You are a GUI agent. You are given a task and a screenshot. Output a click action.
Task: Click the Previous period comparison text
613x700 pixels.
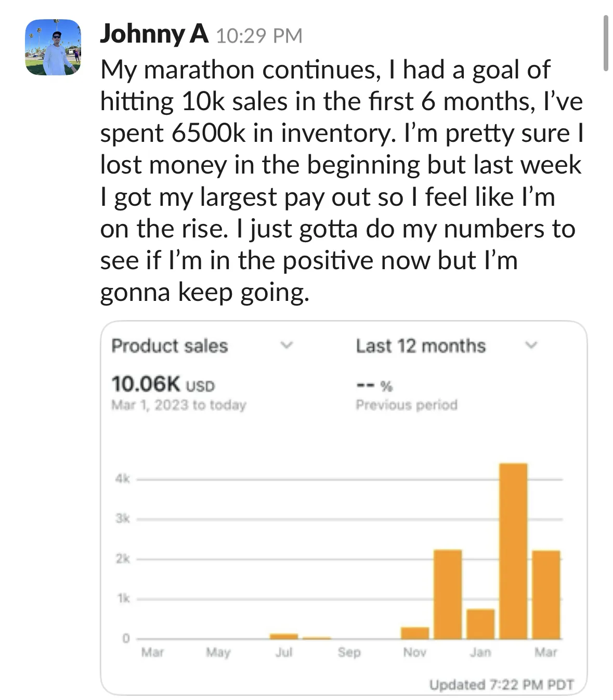point(407,405)
